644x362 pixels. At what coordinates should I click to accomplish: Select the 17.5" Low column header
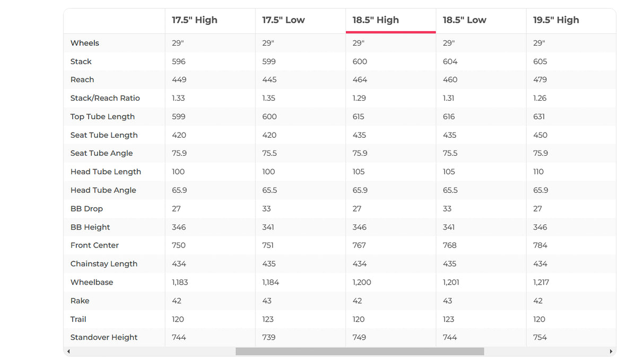point(283,20)
